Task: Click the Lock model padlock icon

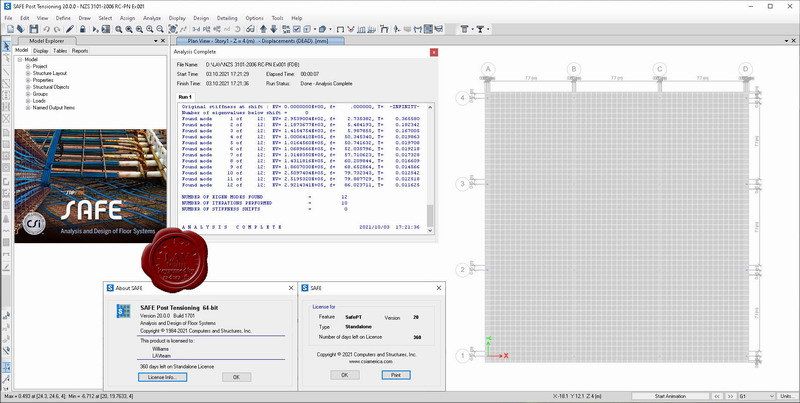Action: (83, 29)
